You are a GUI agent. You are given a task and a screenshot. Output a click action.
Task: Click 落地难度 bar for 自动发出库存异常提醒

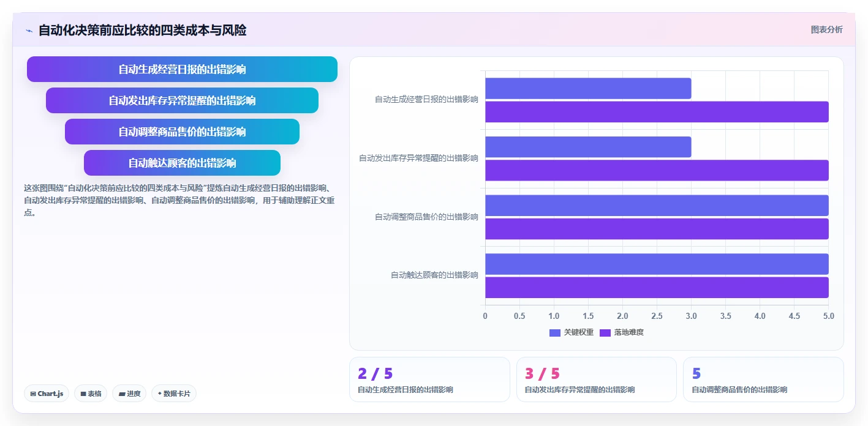(657, 170)
